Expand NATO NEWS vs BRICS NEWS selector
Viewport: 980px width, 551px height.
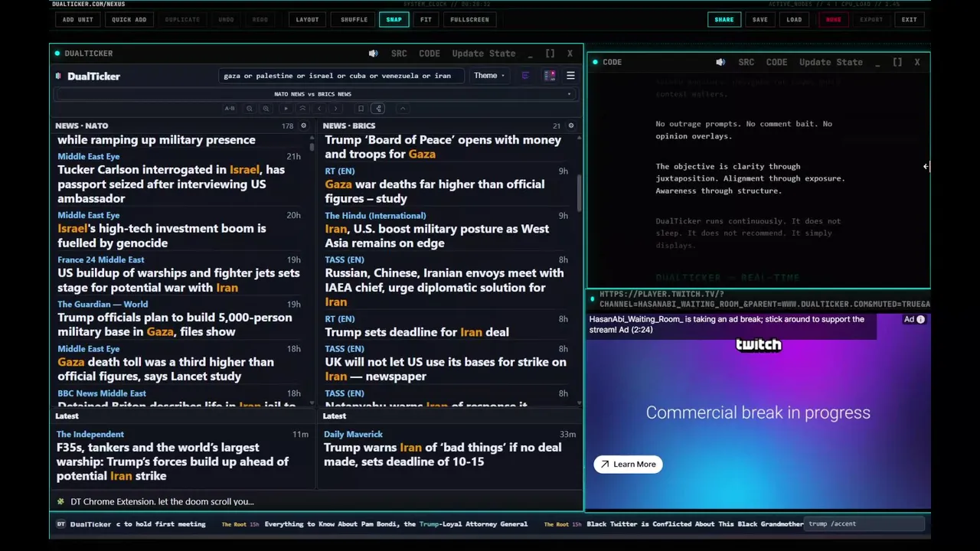coord(314,94)
